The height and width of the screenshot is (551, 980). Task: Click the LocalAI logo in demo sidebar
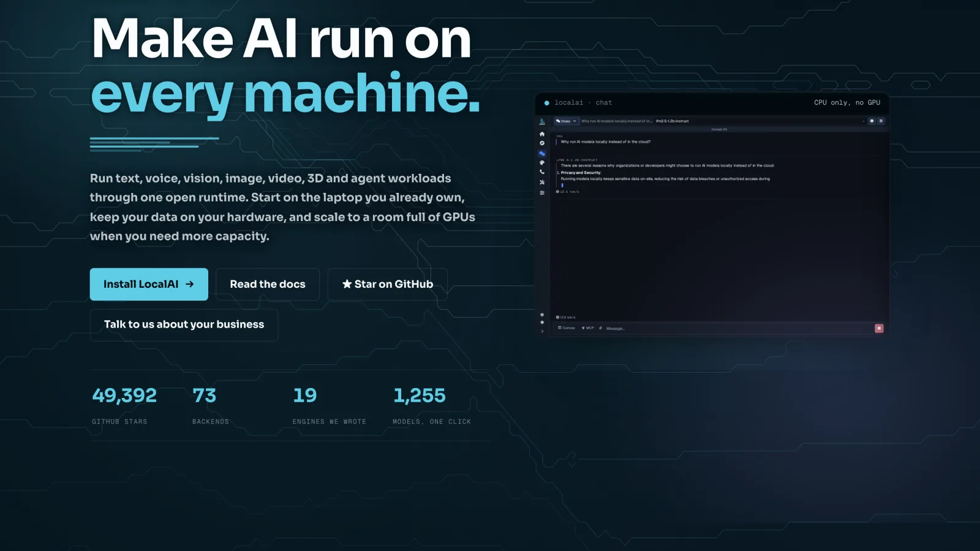pos(542,121)
